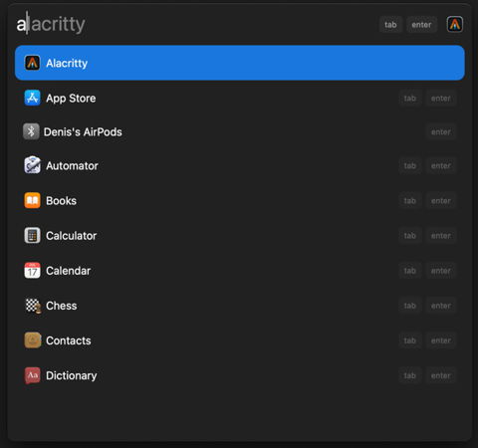The width and height of the screenshot is (478, 448).
Task: Click the Alacritty icon in result row
Action: 32,63
